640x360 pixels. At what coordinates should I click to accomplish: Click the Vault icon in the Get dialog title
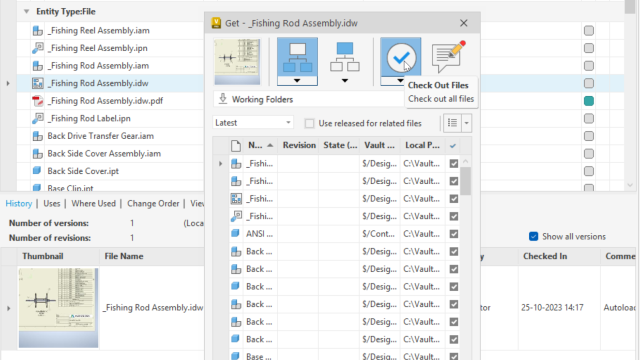[x=216, y=23]
